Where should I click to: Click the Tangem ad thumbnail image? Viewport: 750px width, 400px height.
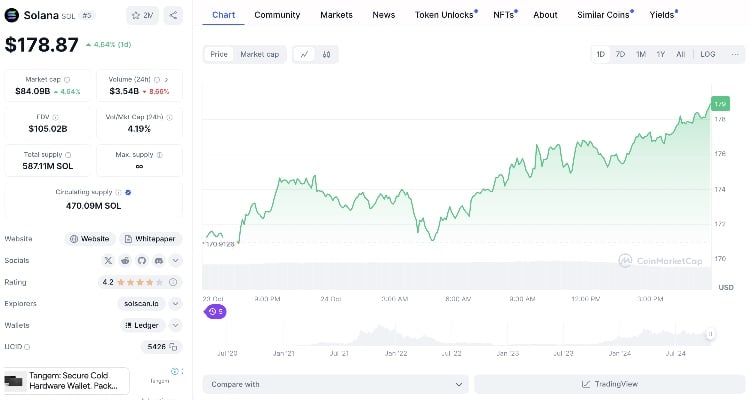tap(14, 381)
